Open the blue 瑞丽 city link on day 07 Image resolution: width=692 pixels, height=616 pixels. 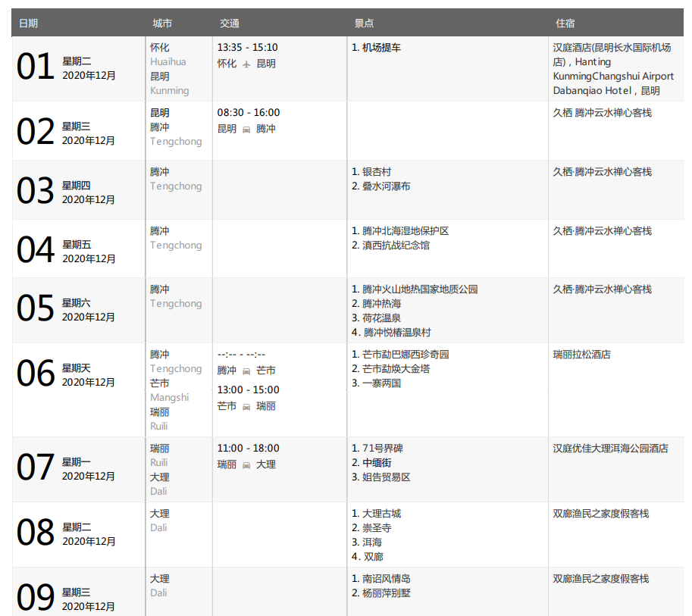(x=160, y=449)
